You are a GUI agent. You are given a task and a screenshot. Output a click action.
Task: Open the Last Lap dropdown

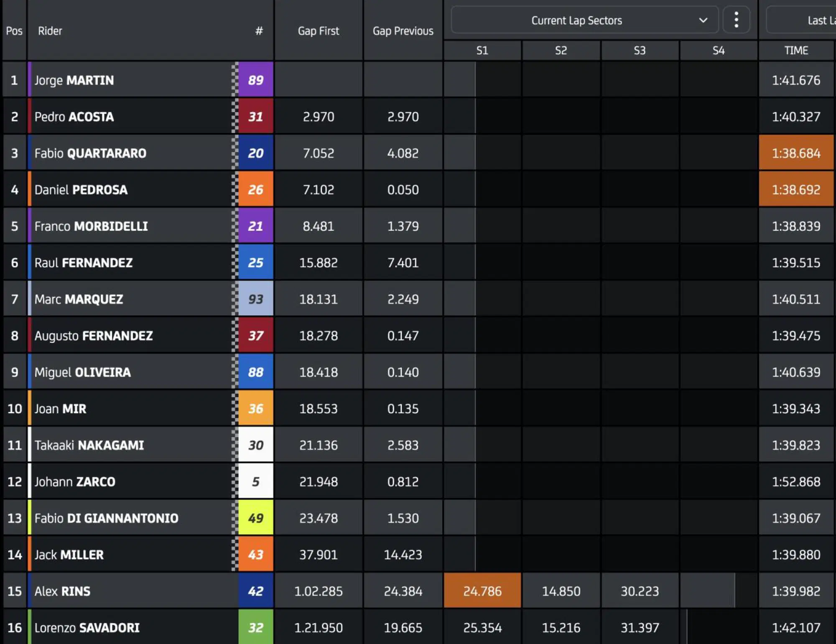[x=801, y=20]
